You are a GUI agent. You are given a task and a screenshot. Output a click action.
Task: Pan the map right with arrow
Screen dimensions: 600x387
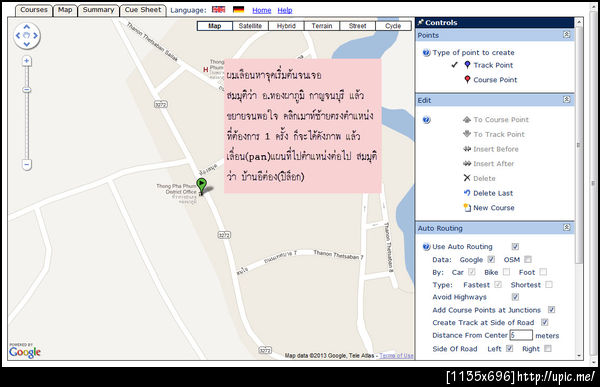point(36,36)
